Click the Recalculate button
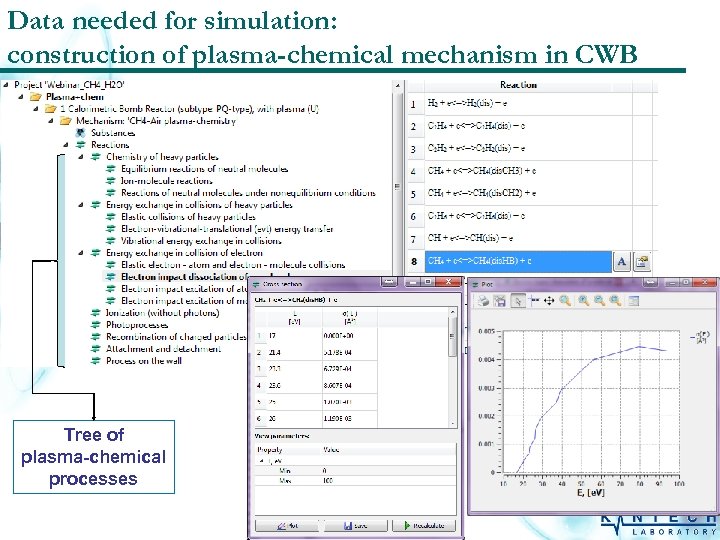Screen dimensions: 720x540 click(423, 525)
